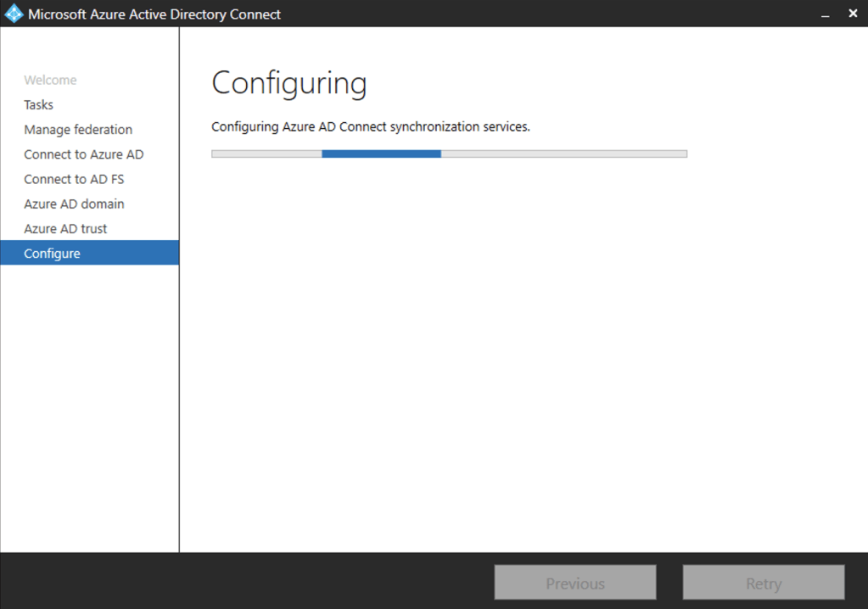Image resolution: width=868 pixels, height=609 pixels.
Task: Minimize the Azure AD Connect window
Action: (x=826, y=14)
